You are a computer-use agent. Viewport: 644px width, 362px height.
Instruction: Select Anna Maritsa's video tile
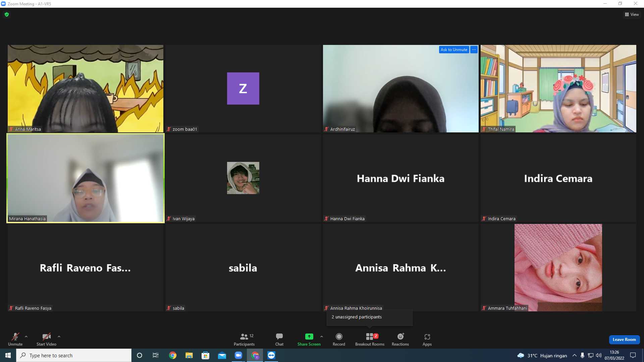tap(86, 88)
